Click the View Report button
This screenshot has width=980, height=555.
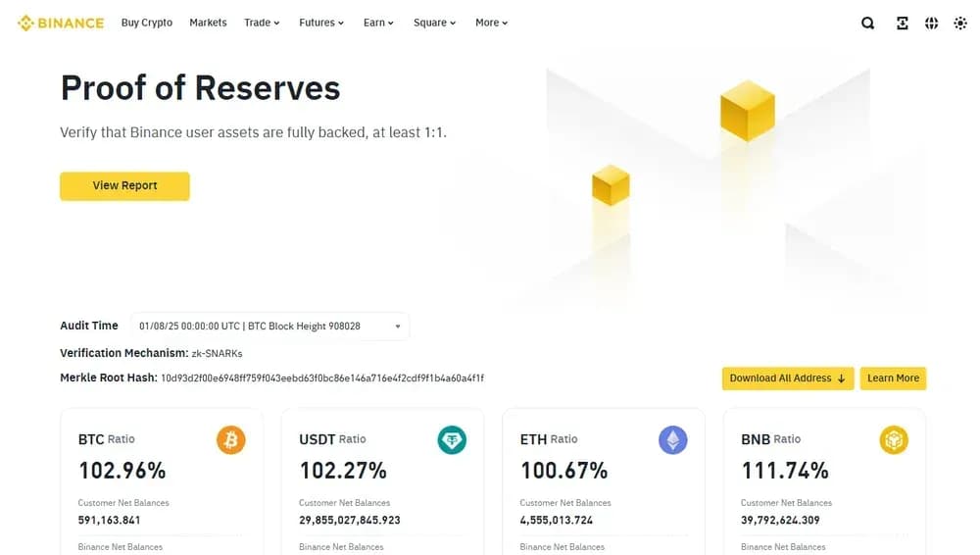[125, 186]
